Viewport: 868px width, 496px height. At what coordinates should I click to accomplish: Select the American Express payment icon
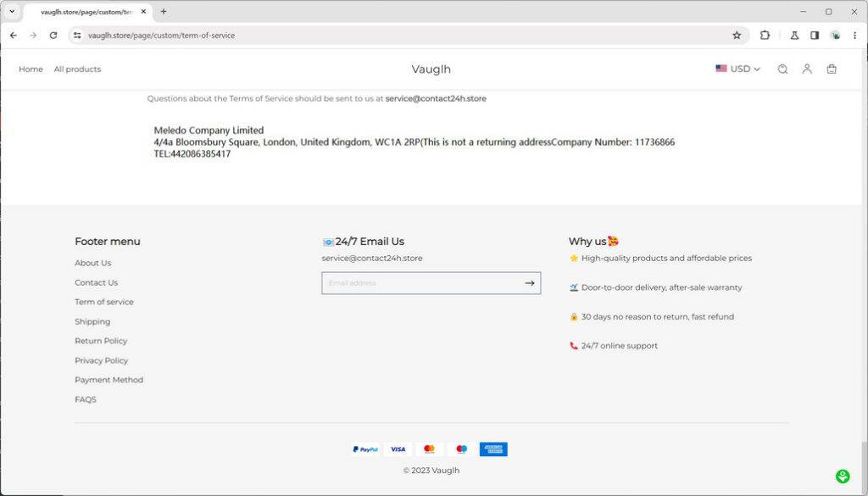tap(493, 449)
